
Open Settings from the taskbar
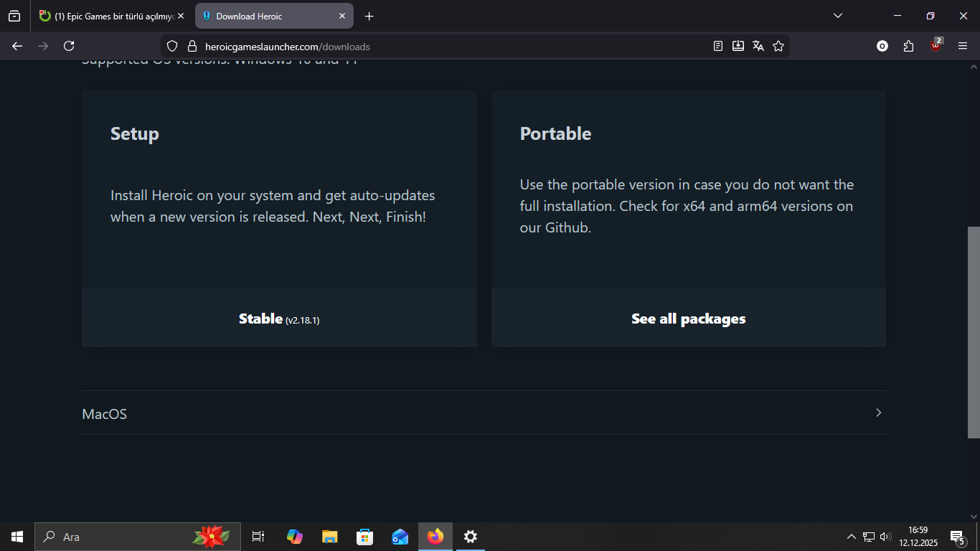click(x=471, y=537)
